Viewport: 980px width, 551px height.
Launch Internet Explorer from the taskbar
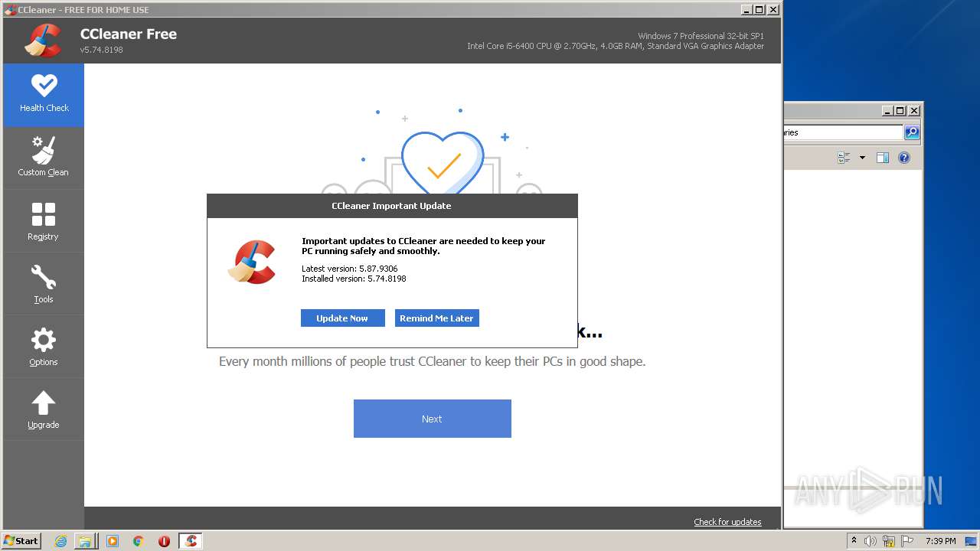point(61,541)
